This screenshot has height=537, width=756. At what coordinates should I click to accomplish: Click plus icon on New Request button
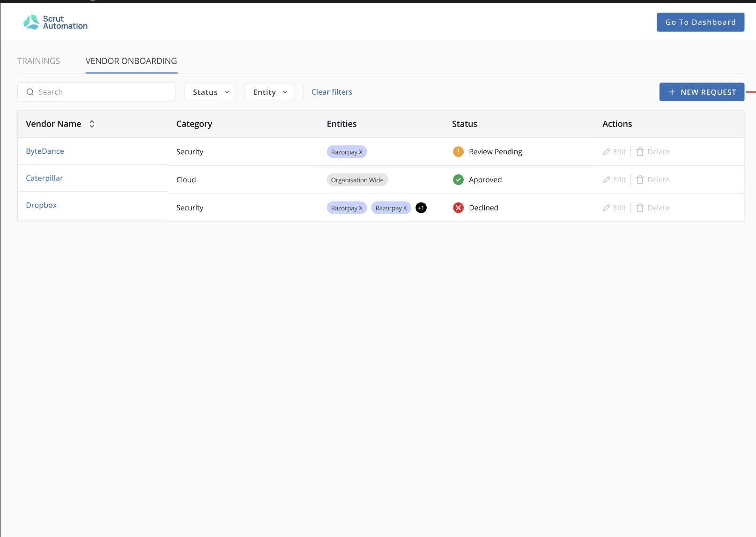(672, 92)
